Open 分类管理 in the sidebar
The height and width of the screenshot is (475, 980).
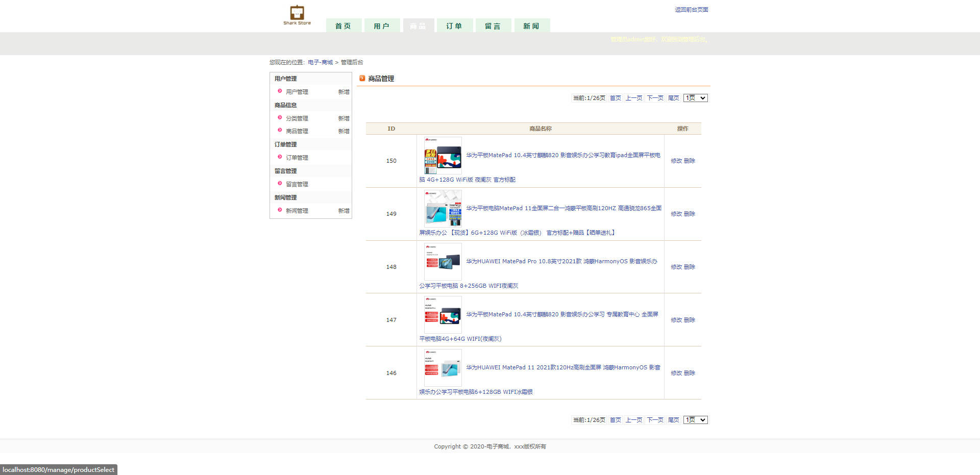297,118
